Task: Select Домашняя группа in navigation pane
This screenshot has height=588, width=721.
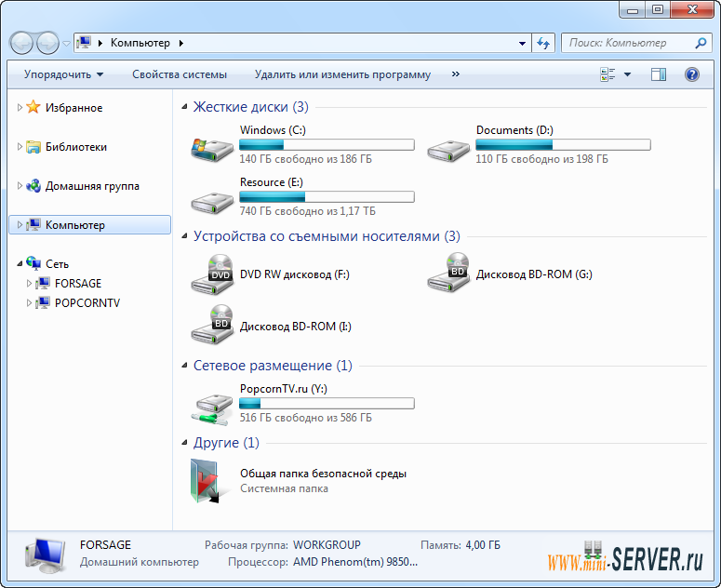Action: (92, 186)
